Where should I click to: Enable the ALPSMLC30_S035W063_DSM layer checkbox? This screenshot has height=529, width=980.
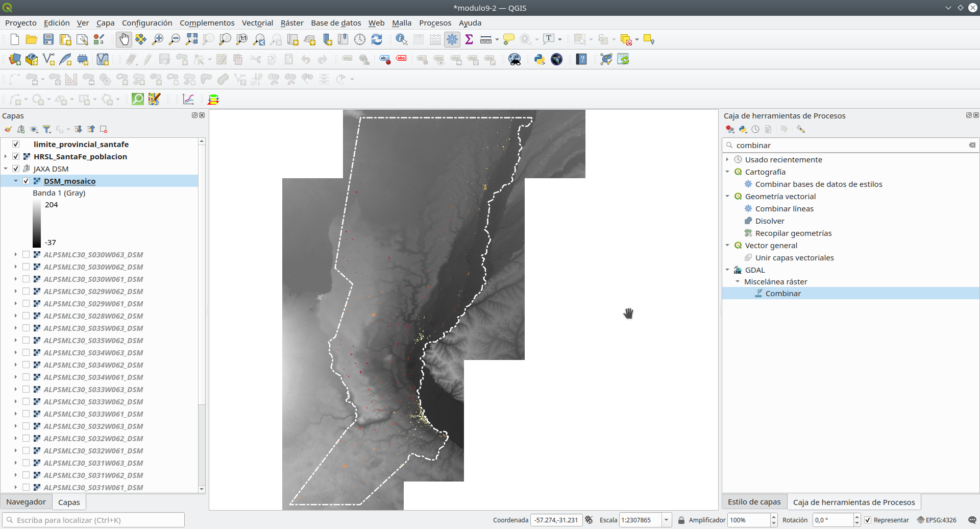pyautogui.click(x=26, y=328)
